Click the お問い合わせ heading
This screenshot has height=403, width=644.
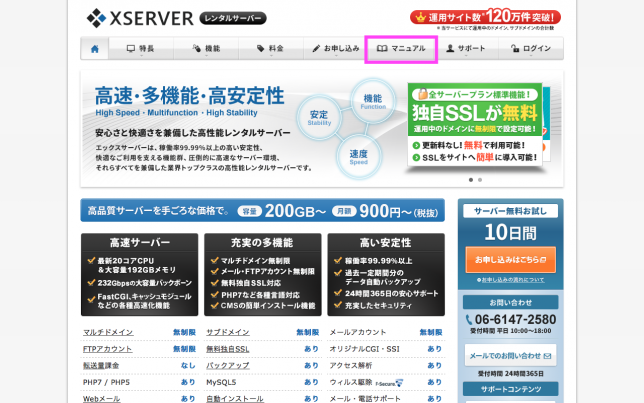tap(511, 302)
